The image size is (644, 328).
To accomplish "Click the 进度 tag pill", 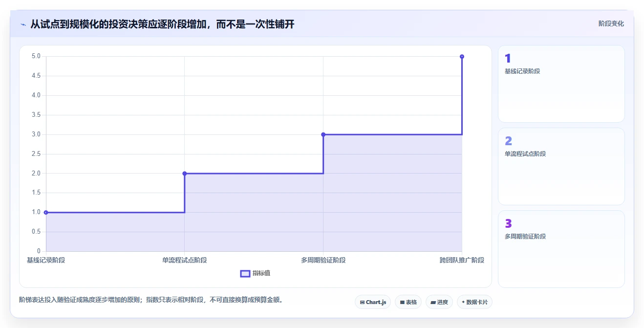I will coord(439,302).
